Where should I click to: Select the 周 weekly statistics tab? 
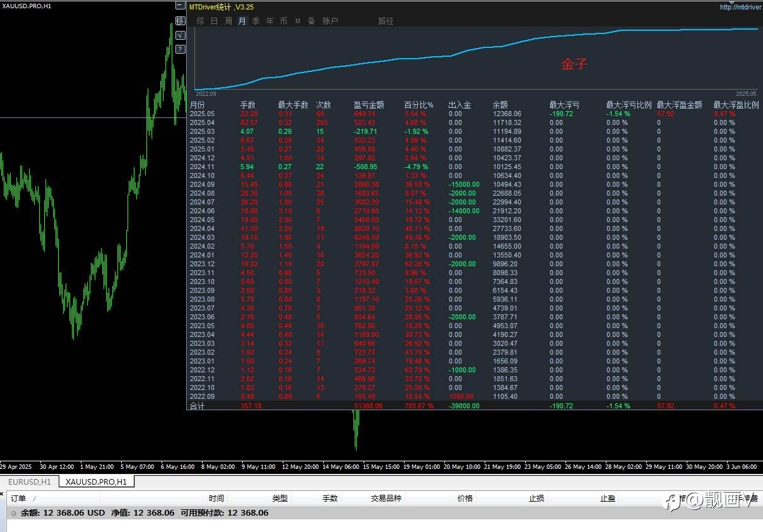tap(228, 21)
